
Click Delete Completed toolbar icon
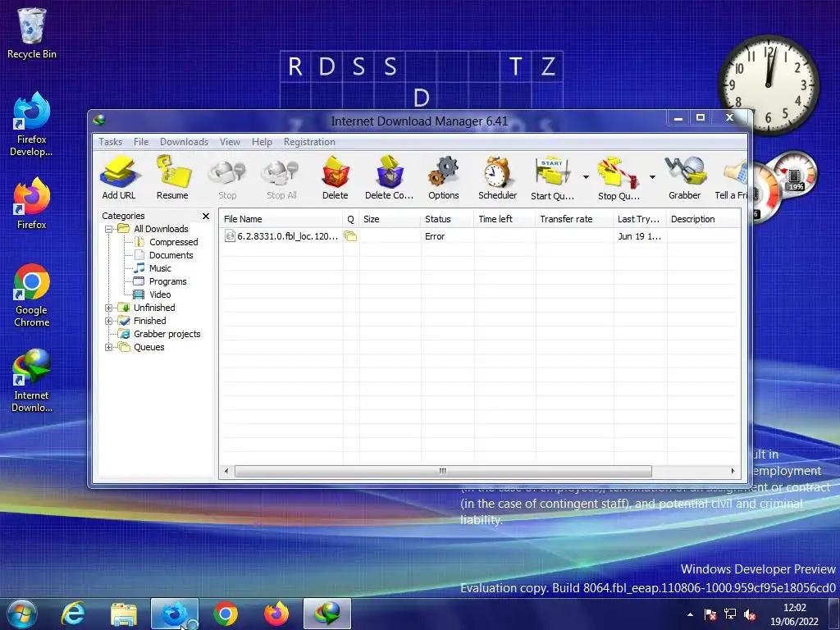pyautogui.click(x=390, y=177)
